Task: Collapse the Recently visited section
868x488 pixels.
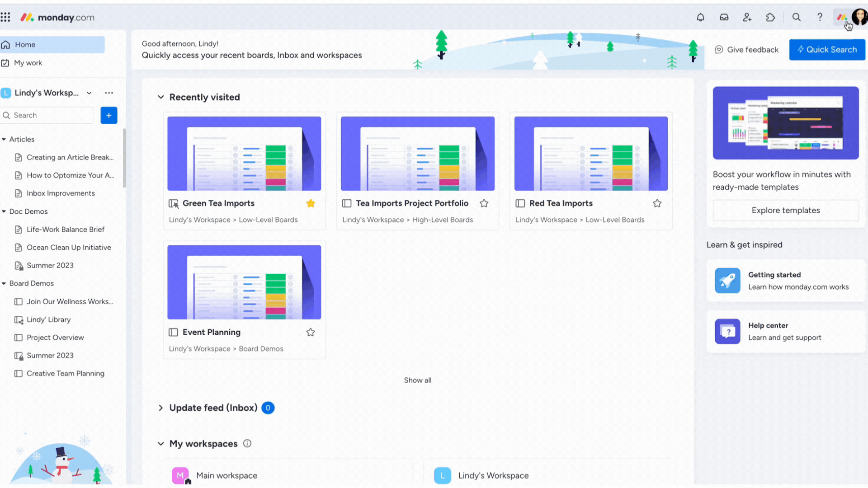Action: click(160, 97)
